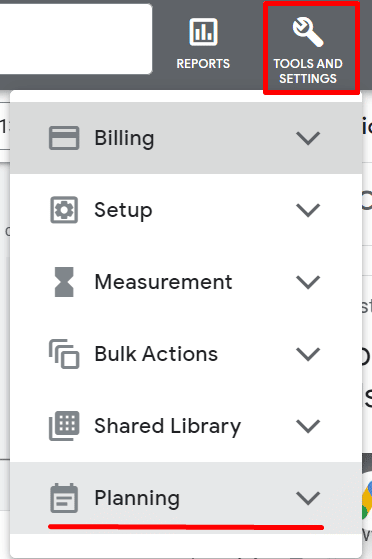Focus the white search field
The image size is (372, 559).
(x=76, y=39)
